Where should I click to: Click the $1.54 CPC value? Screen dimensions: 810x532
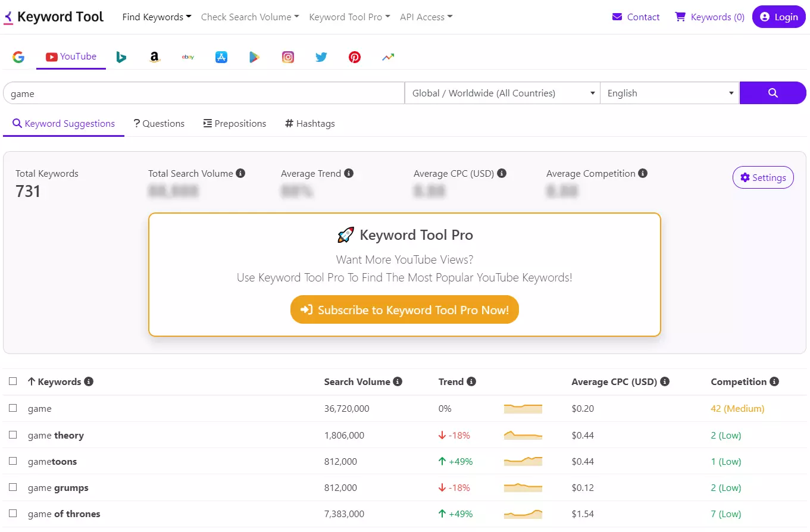(x=583, y=514)
